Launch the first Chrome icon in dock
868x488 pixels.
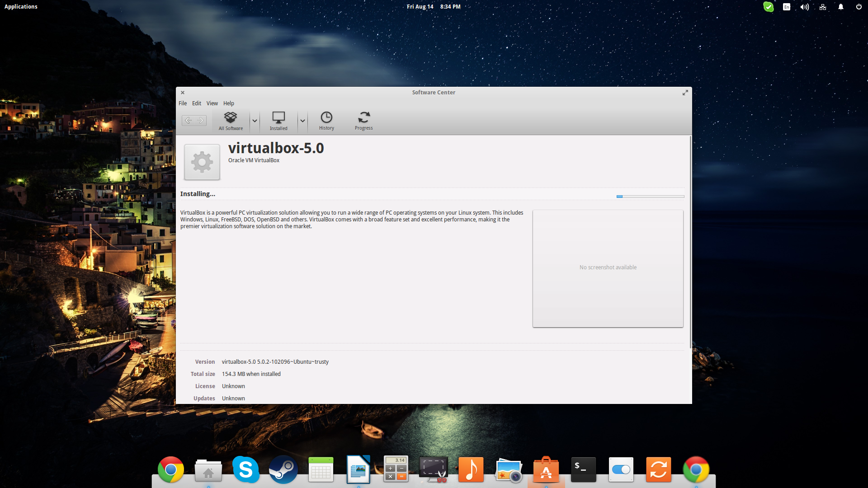coord(171,470)
